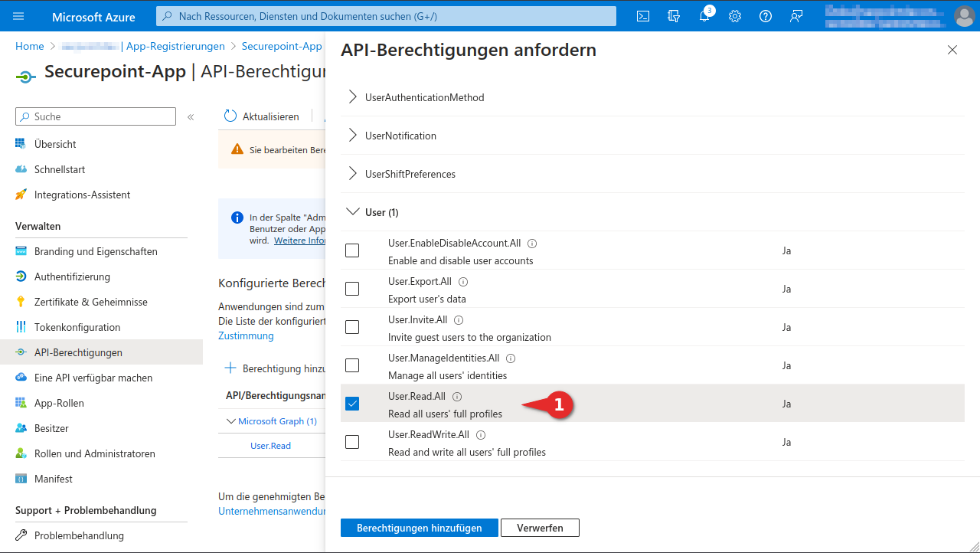Screen dimensions: 980x553
Task: Open the directories and subscriptions filter icon
Action: tap(674, 16)
